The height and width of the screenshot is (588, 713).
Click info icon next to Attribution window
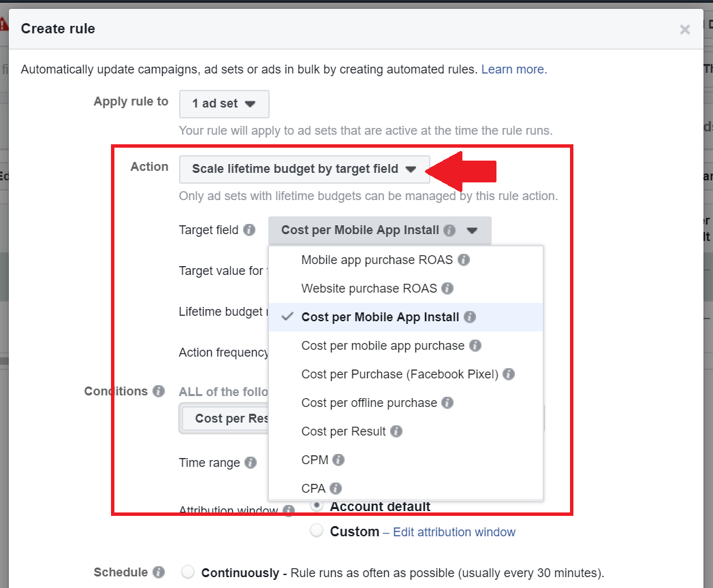click(289, 510)
